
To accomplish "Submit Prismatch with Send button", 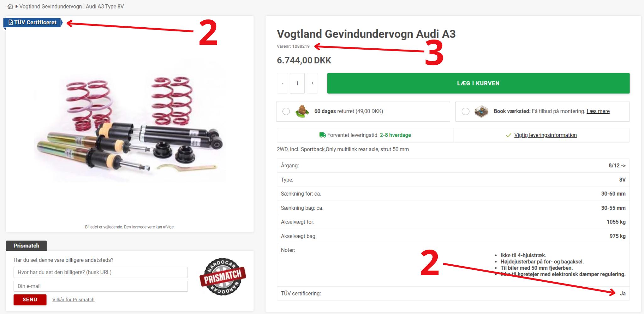I will [x=30, y=300].
